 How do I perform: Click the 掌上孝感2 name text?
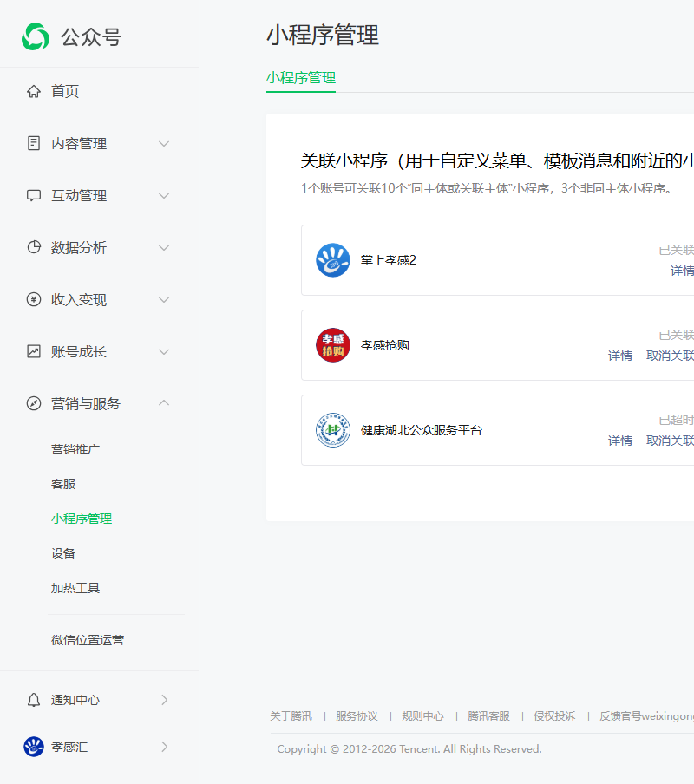point(389,260)
